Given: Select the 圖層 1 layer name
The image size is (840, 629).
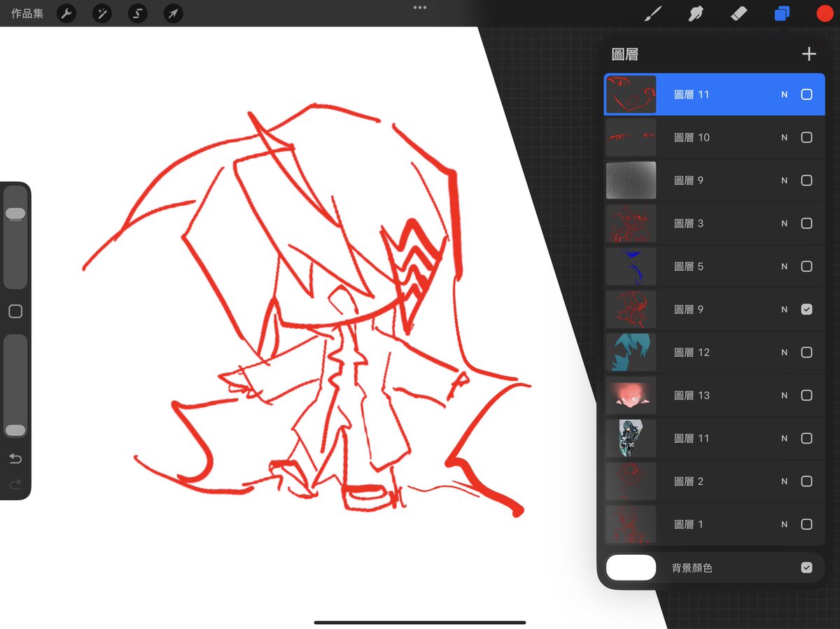Looking at the screenshot, I should (689, 524).
